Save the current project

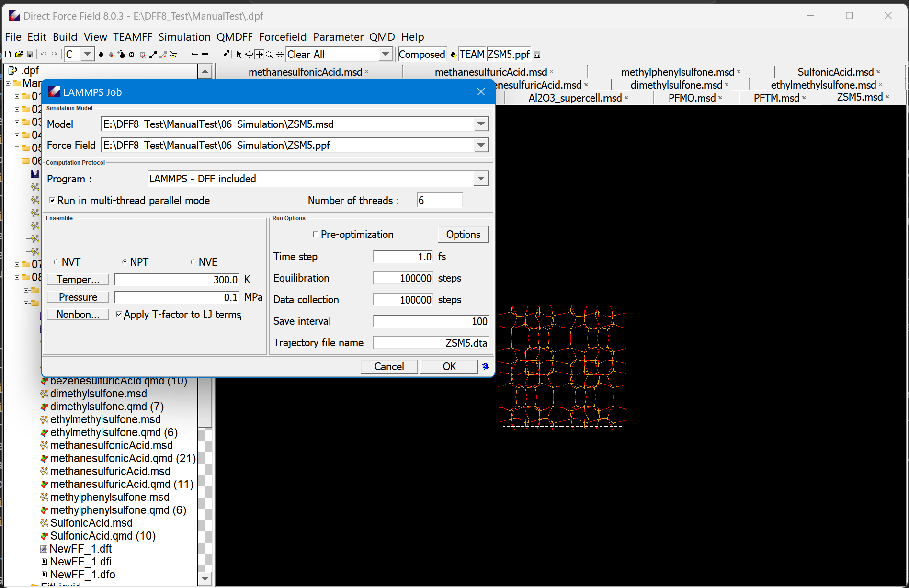pyautogui.click(x=30, y=54)
